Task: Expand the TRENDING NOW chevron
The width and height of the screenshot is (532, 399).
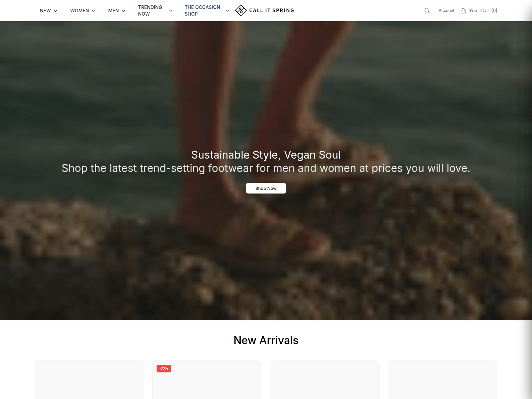Action: [x=171, y=11]
